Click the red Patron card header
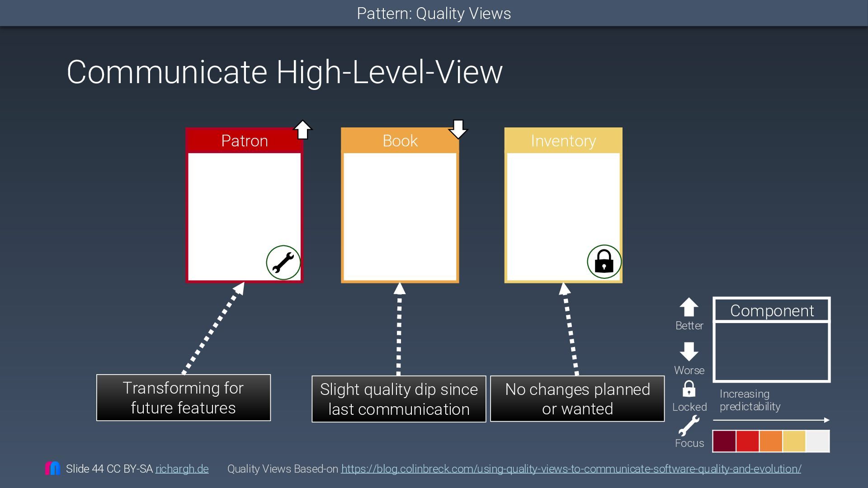The image size is (868, 488). pyautogui.click(x=244, y=141)
